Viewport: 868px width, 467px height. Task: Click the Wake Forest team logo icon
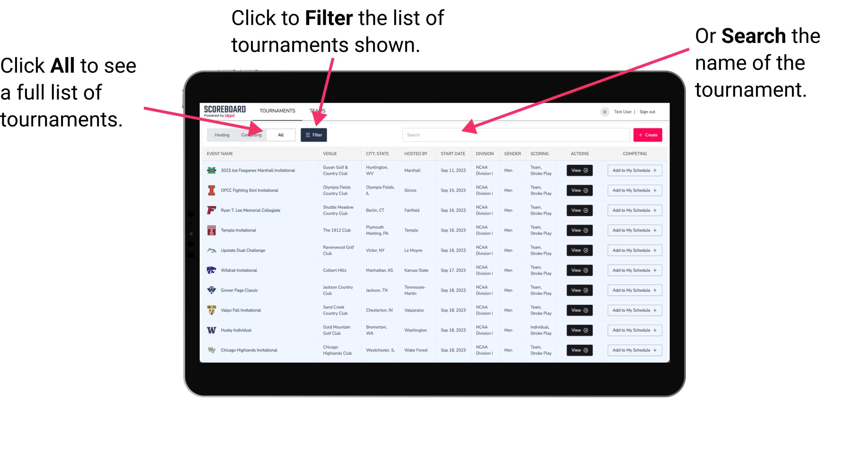point(211,350)
